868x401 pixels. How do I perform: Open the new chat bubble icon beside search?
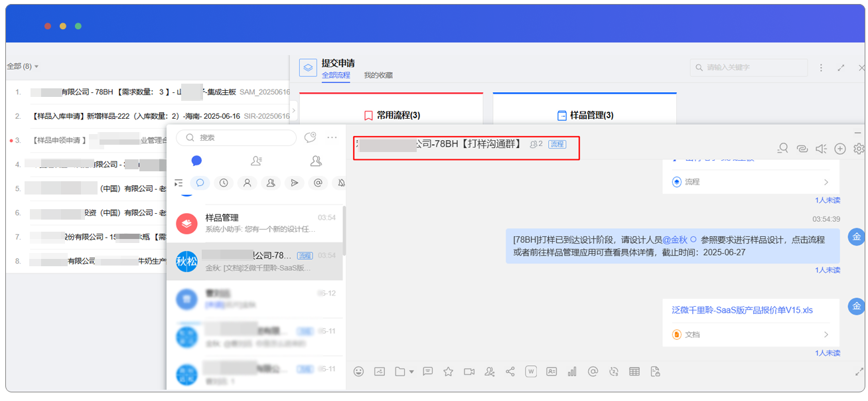click(x=310, y=137)
